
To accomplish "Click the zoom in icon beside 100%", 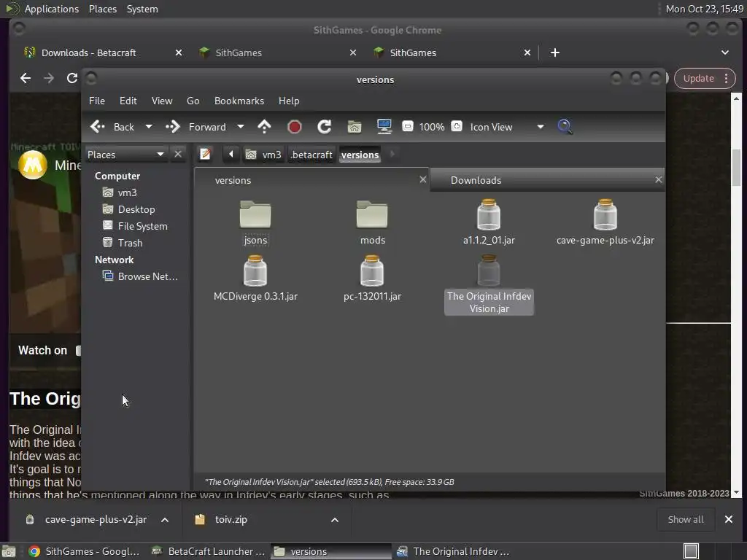I will click(x=457, y=127).
